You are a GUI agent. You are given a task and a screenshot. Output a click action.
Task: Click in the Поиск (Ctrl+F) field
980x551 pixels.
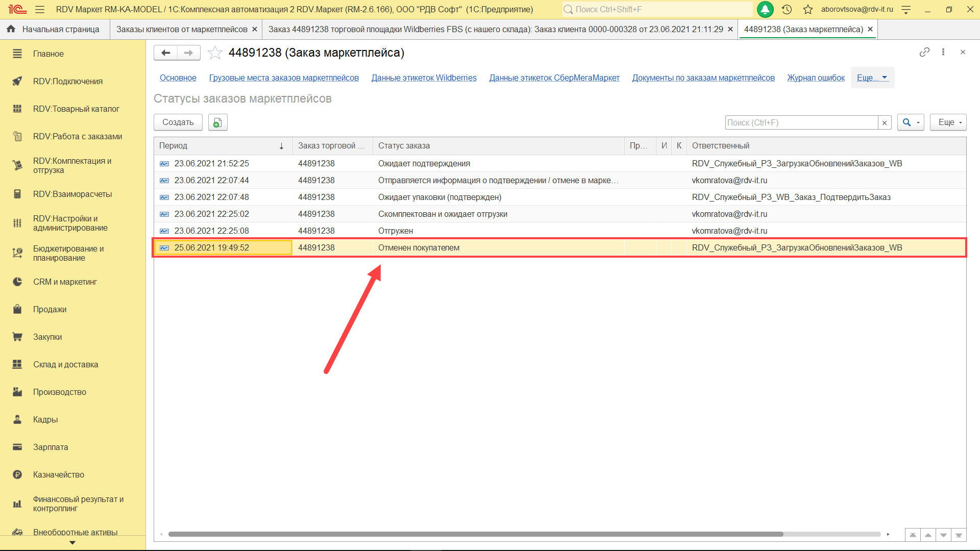pos(801,122)
